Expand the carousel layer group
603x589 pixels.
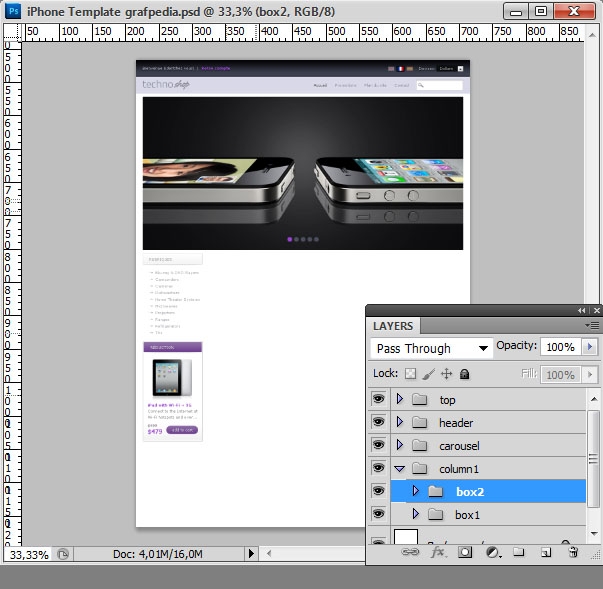(x=400, y=445)
